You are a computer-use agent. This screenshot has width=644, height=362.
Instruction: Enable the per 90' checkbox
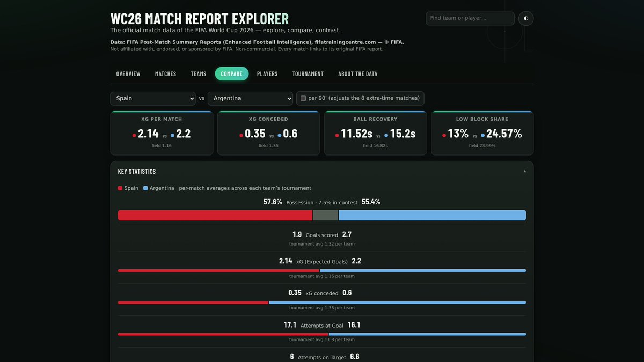tap(303, 99)
